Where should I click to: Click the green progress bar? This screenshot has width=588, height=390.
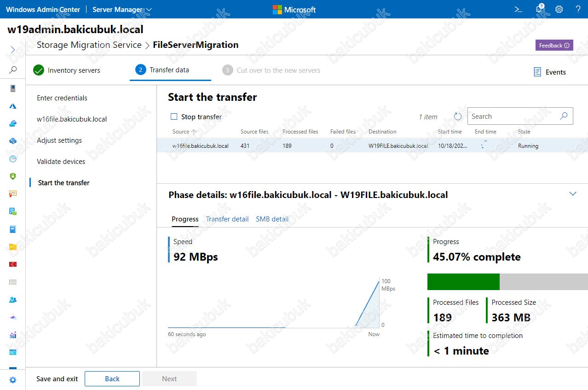tap(463, 282)
